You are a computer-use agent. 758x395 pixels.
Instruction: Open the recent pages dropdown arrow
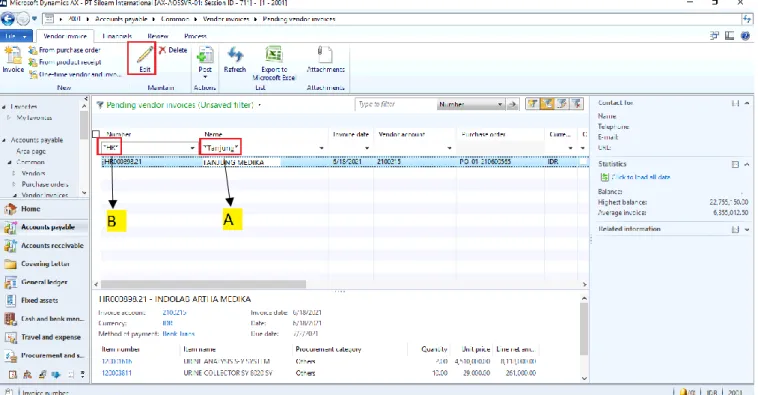(34, 19)
